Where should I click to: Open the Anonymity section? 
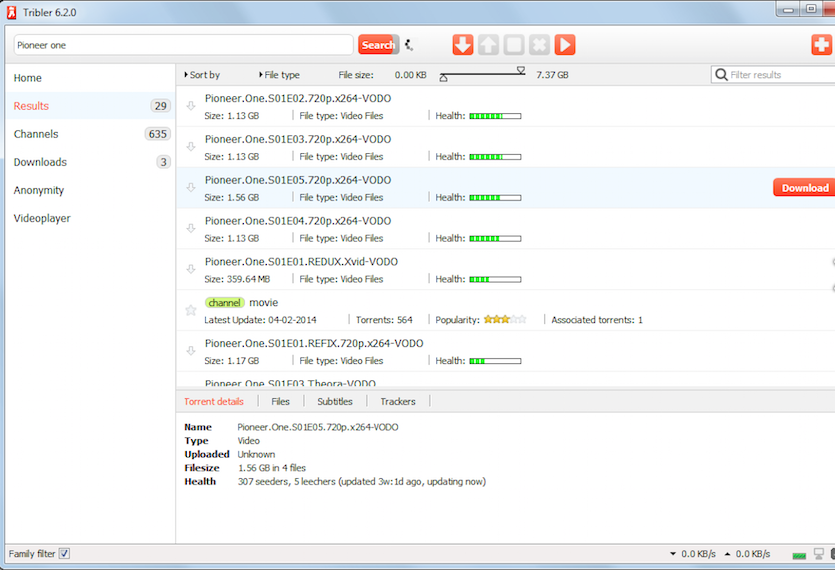pyautogui.click(x=38, y=190)
